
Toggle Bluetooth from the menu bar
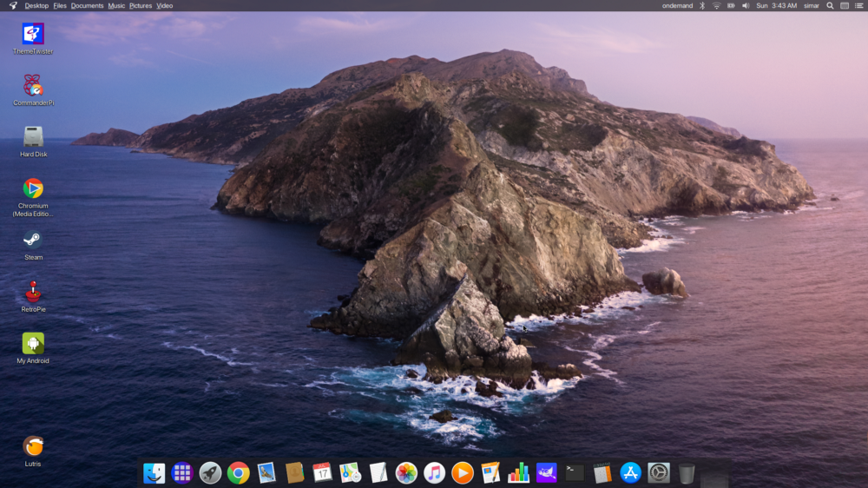[702, 6]
